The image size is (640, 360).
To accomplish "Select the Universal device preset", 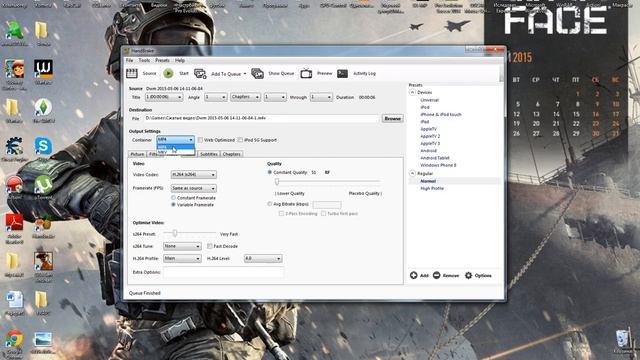I will pos(429,100).
